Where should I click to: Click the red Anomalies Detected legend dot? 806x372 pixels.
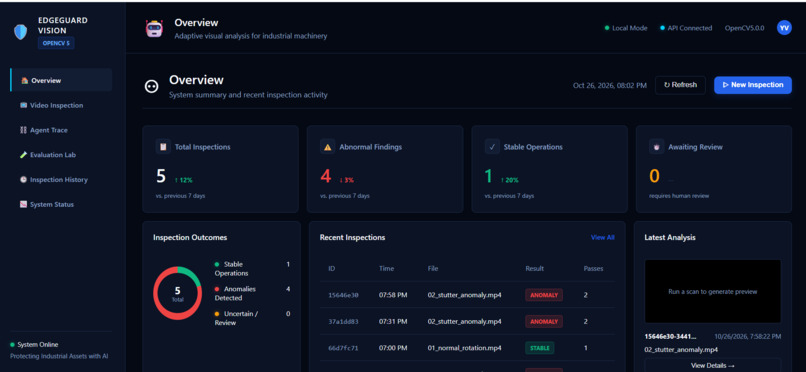[217, 289]
